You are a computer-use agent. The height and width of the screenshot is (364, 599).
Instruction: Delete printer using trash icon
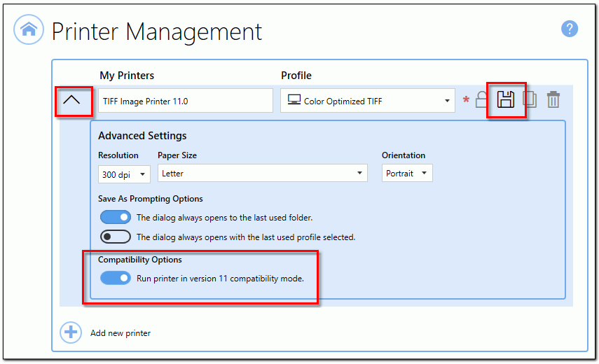click(553, 99)
